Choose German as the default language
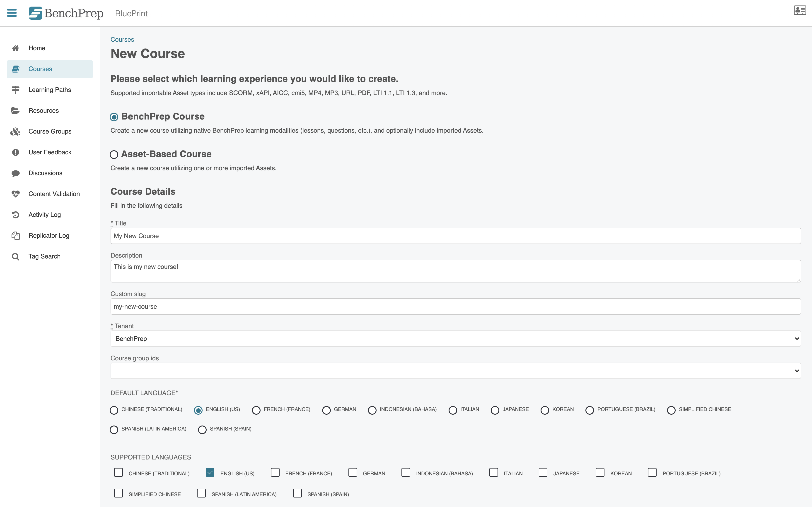 (x=326, y=410)
